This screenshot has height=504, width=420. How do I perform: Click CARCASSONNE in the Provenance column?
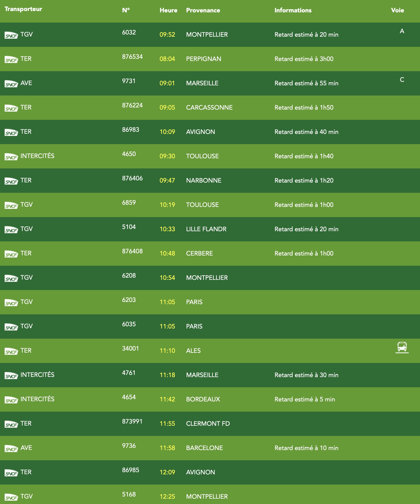click(209, 107)
